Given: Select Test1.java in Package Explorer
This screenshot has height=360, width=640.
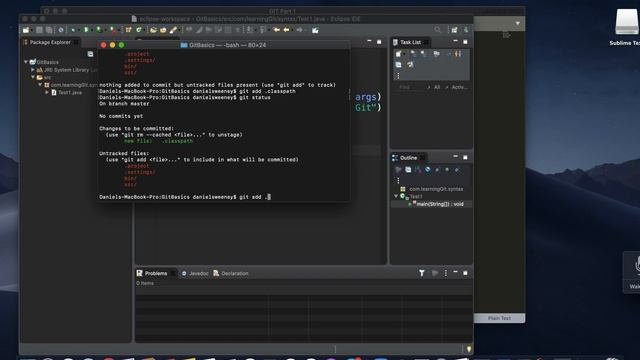Looking at the screenshot, I should point(70,93).
